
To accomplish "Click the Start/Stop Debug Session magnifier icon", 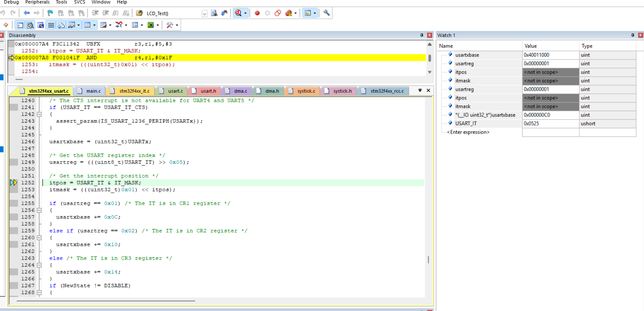I will pos(238,13).
